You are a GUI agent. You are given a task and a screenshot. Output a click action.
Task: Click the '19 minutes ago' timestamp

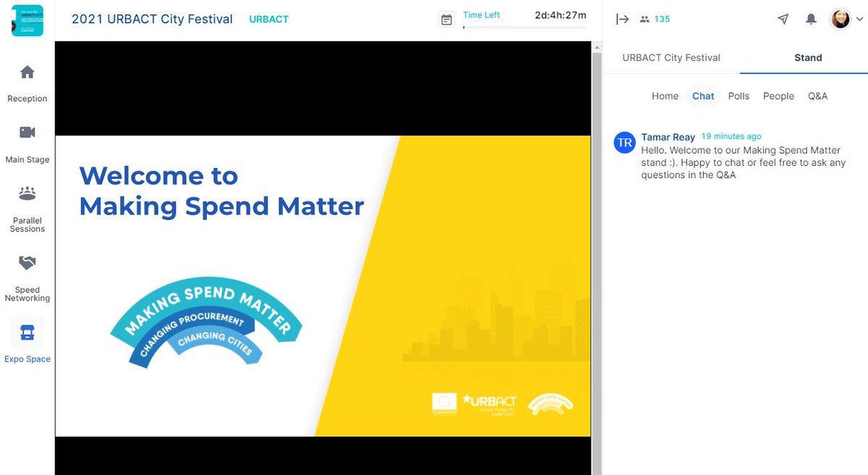point(731,136)
